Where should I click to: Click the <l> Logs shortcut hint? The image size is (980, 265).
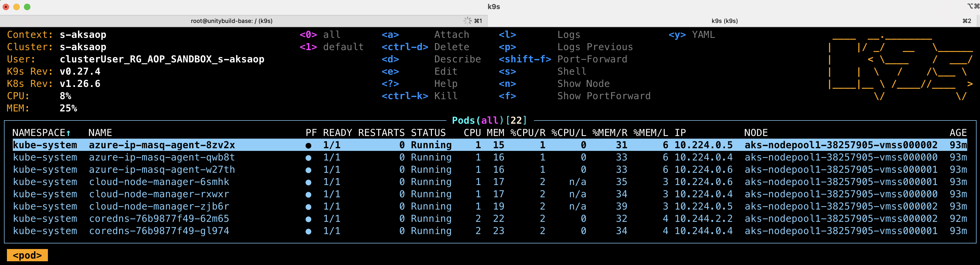[x=540, y=35]
